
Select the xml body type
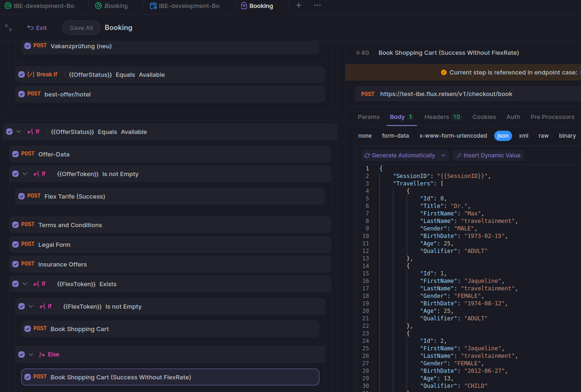[523, 136]
